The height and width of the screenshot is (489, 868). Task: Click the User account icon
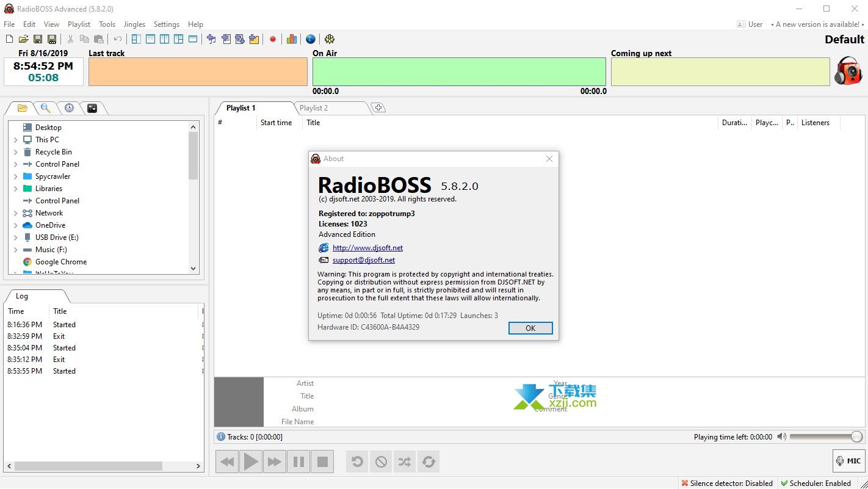point(741,24)
